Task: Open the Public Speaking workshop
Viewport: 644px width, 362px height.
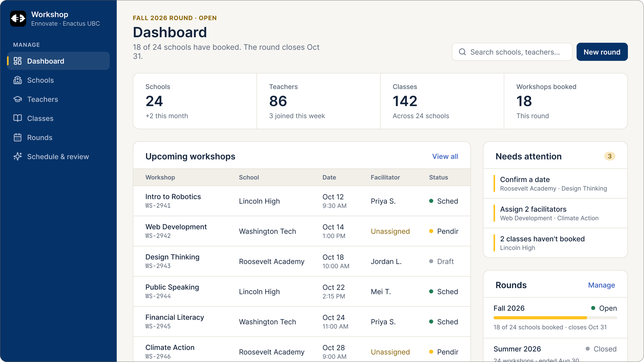Action: (302, 292)
